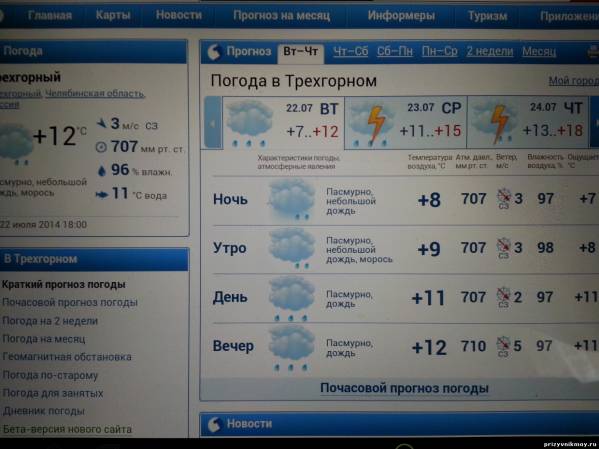Open Погода на 2 недели sidebar link

click(50, 321)
